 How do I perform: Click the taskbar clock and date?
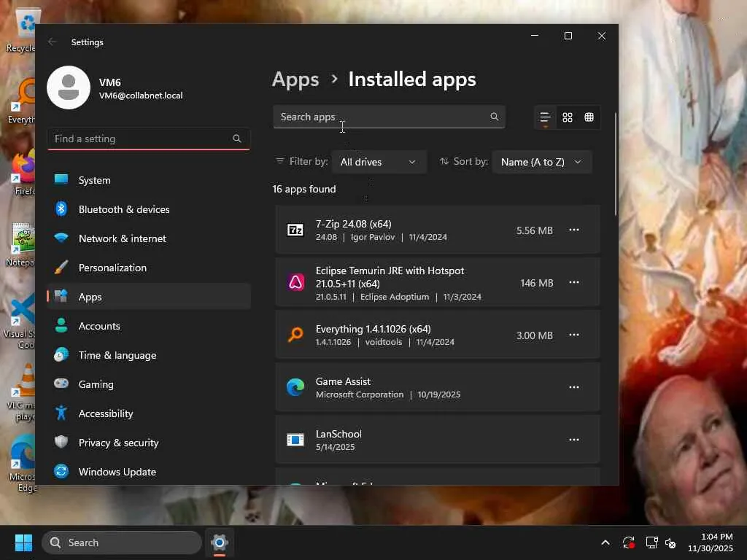pos(711,542)
